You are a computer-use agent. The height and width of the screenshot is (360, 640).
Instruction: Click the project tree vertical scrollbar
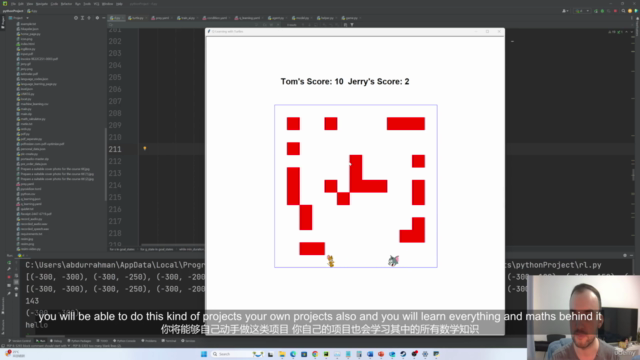(x=106, y=164)
